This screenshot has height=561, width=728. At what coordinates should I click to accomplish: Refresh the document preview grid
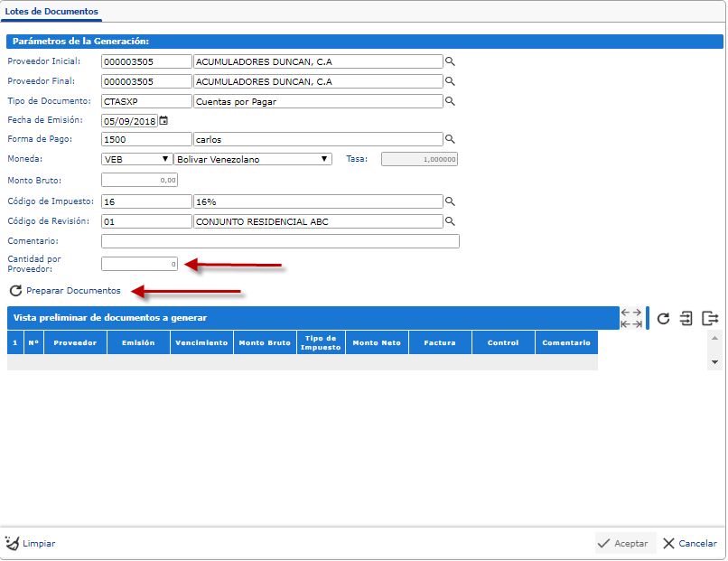coord(663,318)
